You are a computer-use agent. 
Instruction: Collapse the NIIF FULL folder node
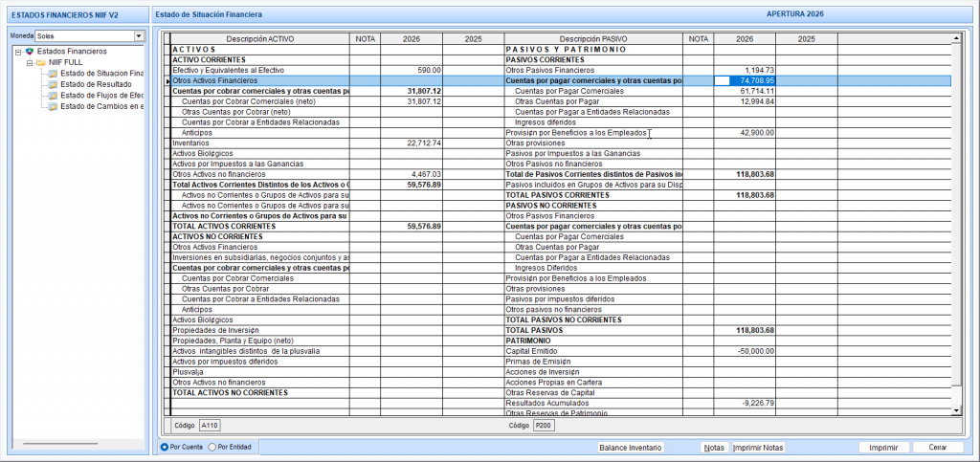29,62
